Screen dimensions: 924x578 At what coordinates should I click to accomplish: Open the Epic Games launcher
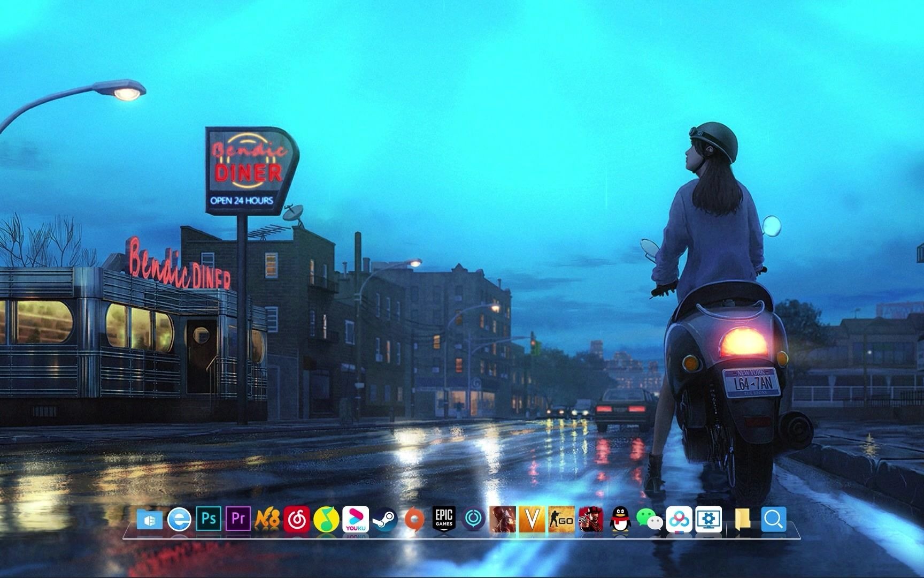444,519
